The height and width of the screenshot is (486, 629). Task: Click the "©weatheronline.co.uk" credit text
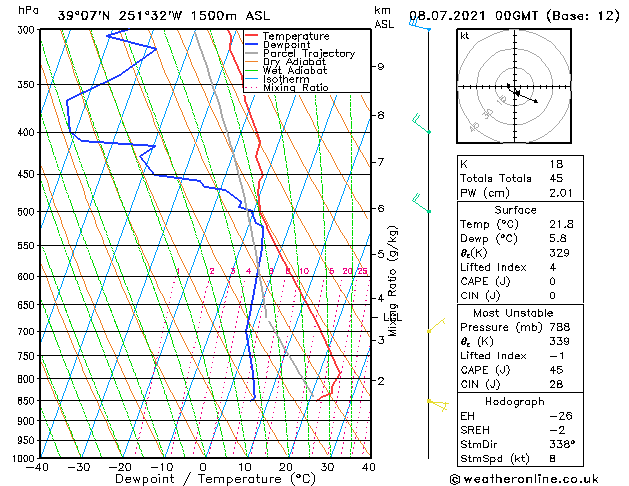coord(524,479)
